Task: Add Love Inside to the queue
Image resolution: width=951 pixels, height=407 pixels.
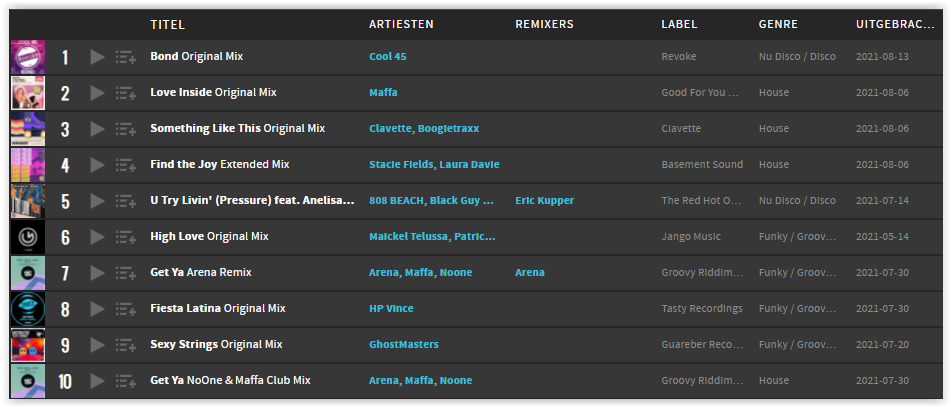Action: (126, 93)
